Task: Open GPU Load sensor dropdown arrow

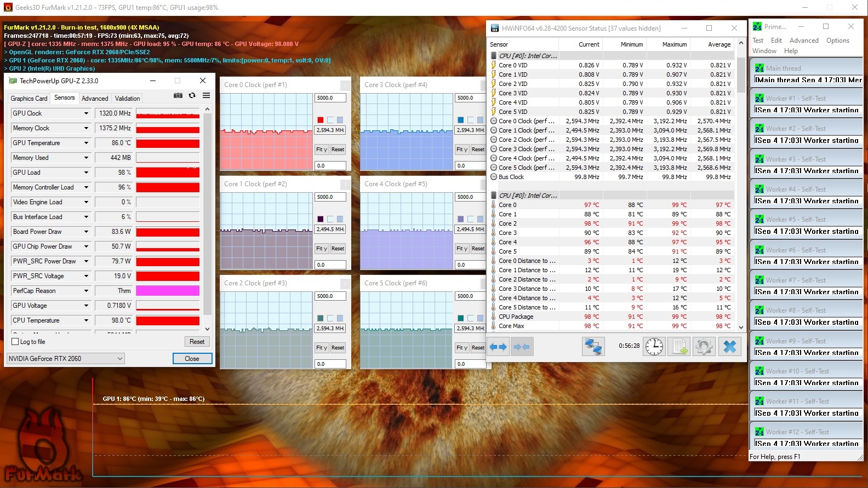Action: tap(86, 173)
